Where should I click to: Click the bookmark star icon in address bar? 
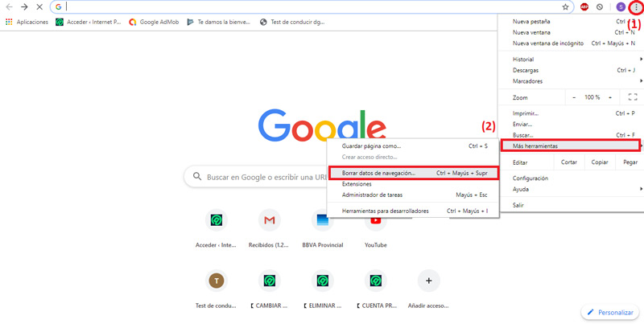tap(567, 6)
